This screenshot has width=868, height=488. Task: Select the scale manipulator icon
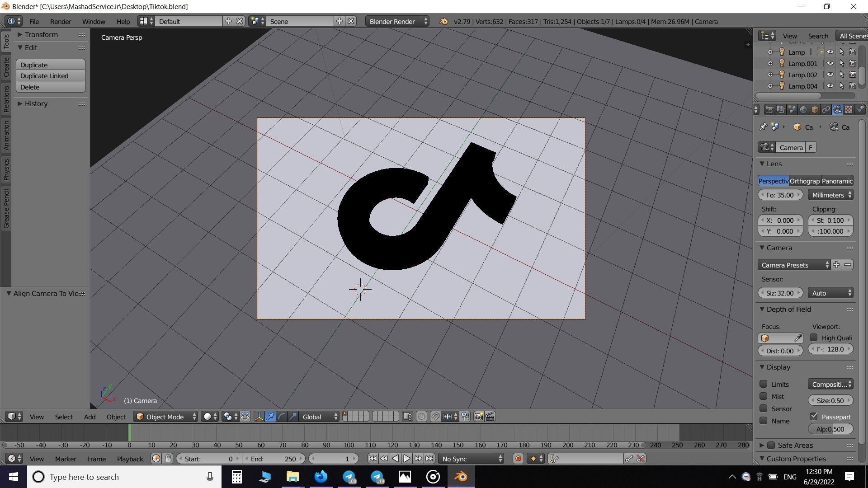(293, 417)
